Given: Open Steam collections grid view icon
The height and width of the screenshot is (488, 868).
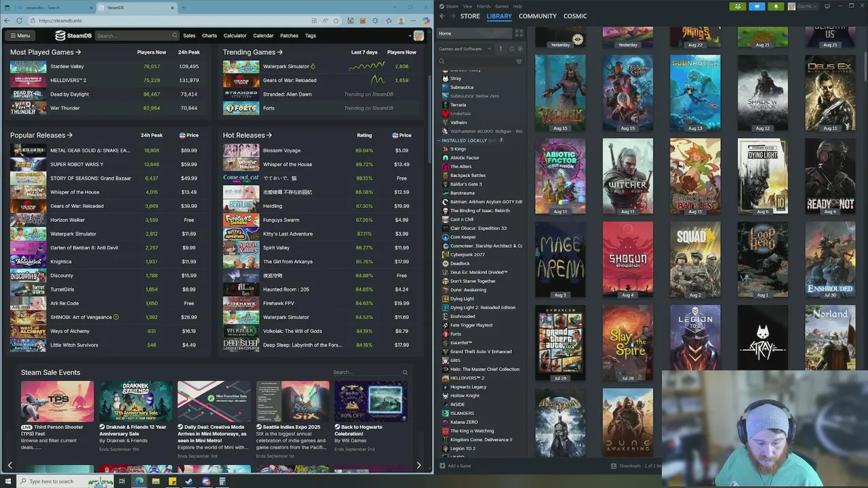Looking at the screenshot, I should pyautogui.click(x=519, y=33).
